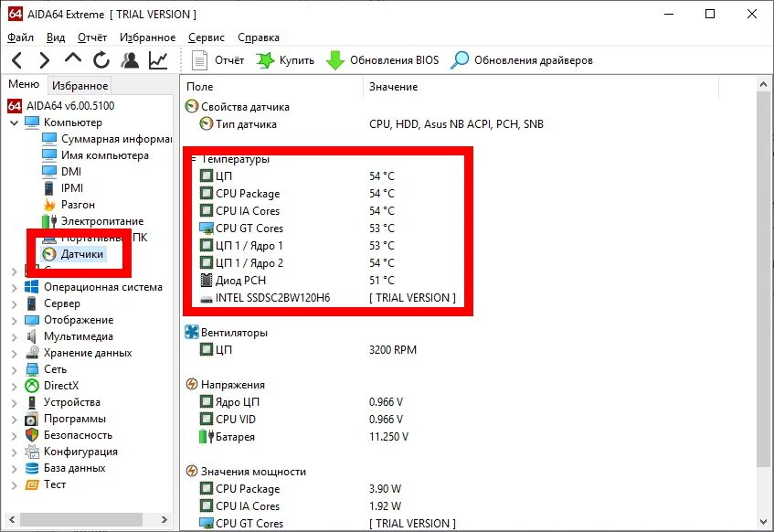Expand the Хранение данных node
The width and height of the screenshot is (774, 532).
tap(14, 354)
